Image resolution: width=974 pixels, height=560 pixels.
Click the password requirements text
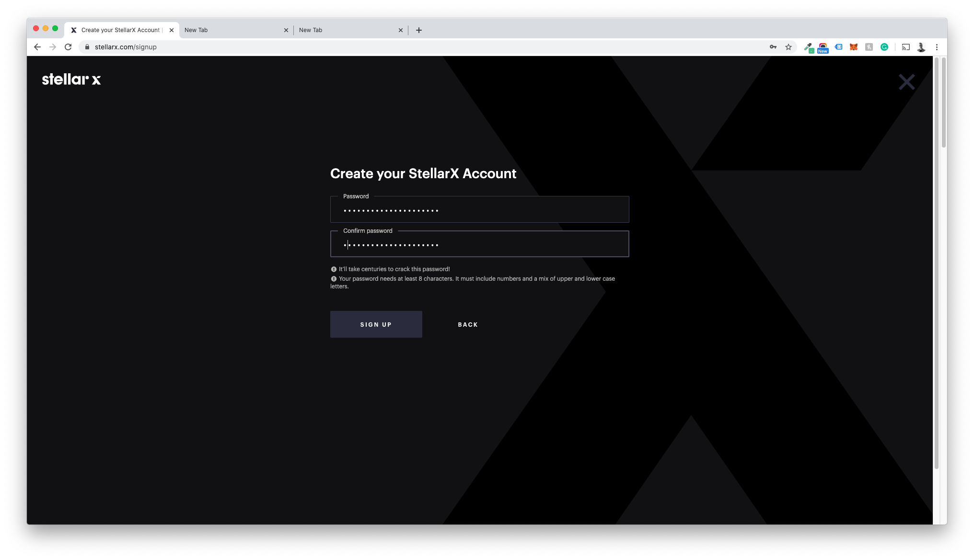coord(473,283)
